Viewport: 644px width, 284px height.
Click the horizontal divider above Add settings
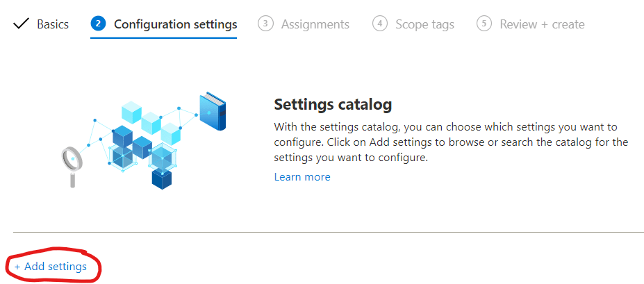328,232
